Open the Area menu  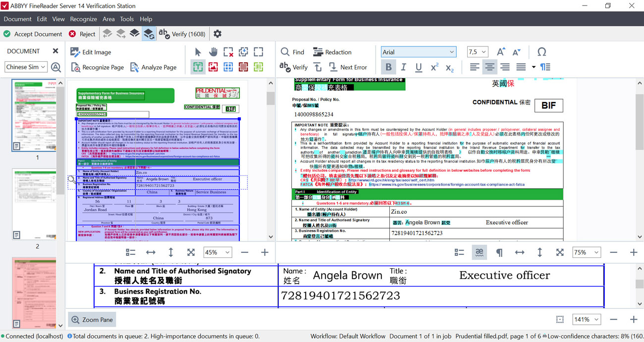(x=108, y=19)
